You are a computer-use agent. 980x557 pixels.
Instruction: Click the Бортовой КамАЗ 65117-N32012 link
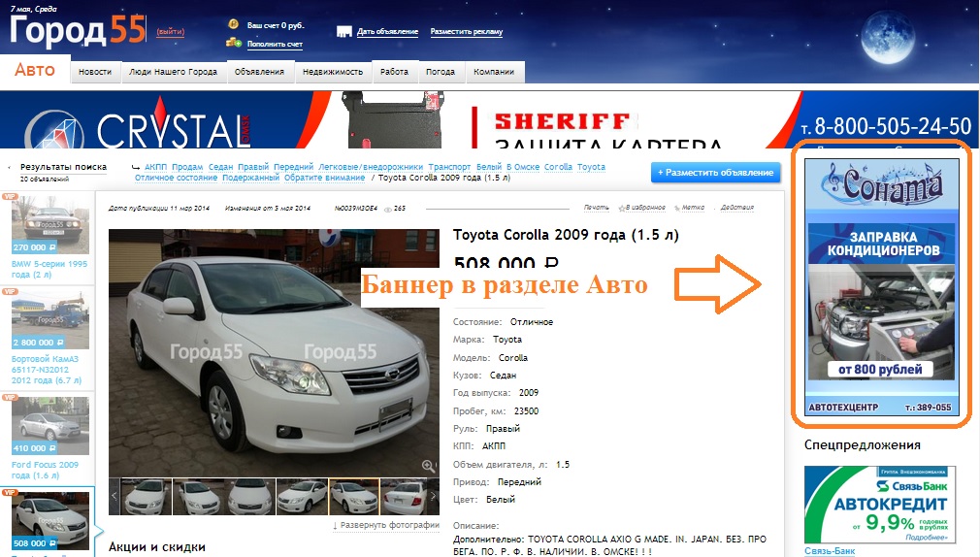point(47,370)
